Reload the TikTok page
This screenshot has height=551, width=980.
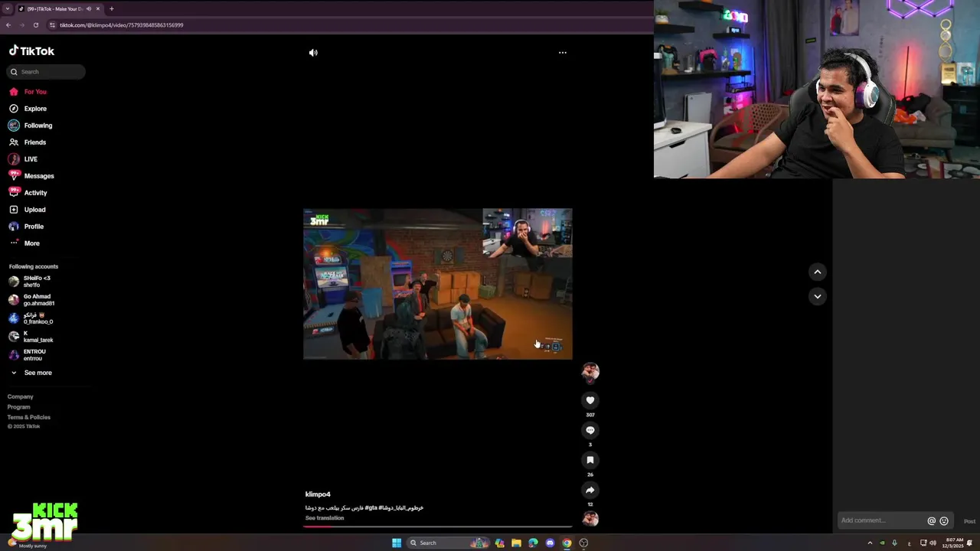(35, 25)
